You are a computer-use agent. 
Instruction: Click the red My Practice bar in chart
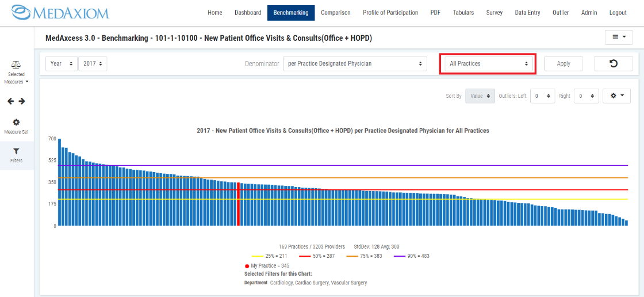(238, 204)
